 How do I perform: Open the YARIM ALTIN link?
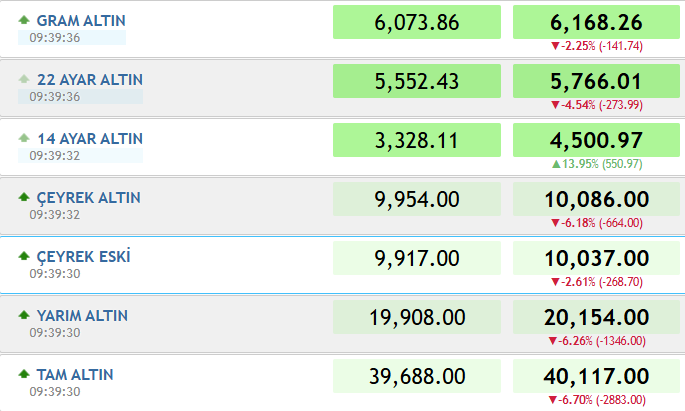[82, 315]
